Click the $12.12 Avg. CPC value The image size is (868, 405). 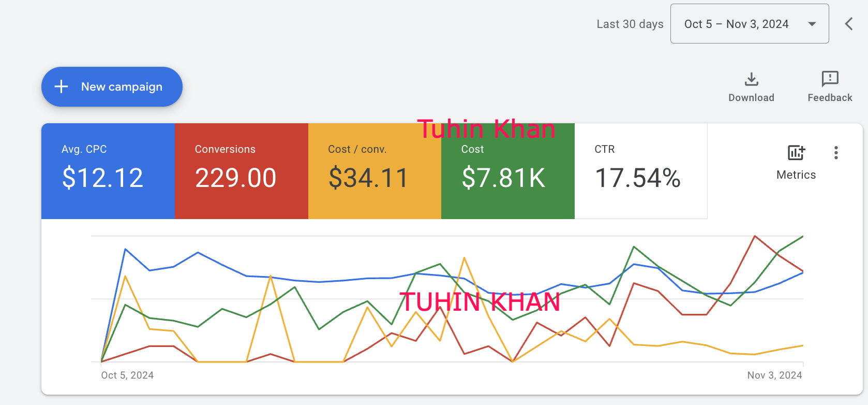pyautogui.click(x=102, y=178)
